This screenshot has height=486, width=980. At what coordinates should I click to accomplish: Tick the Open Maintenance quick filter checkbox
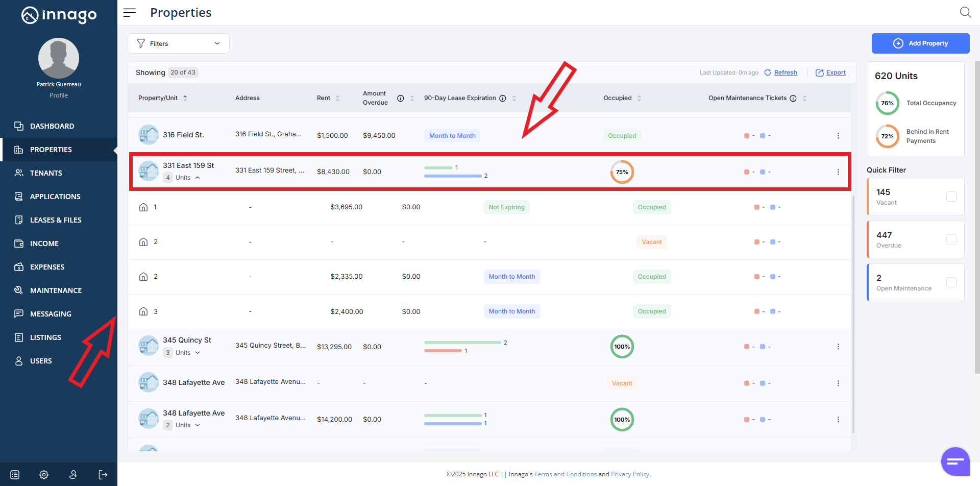(951, 282)
